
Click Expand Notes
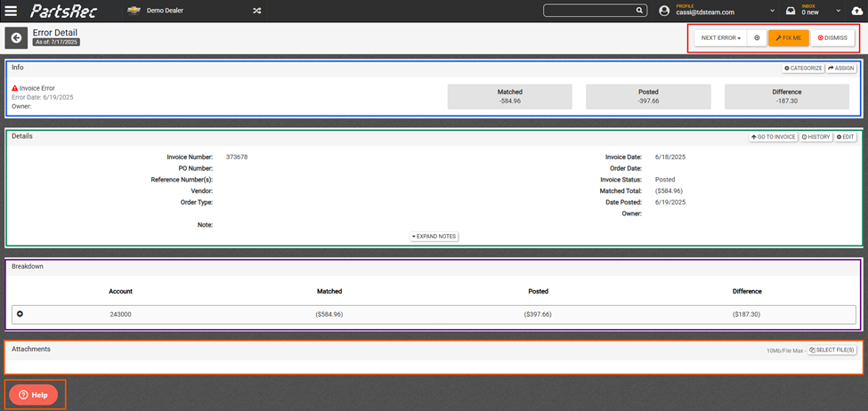point(434,237)
